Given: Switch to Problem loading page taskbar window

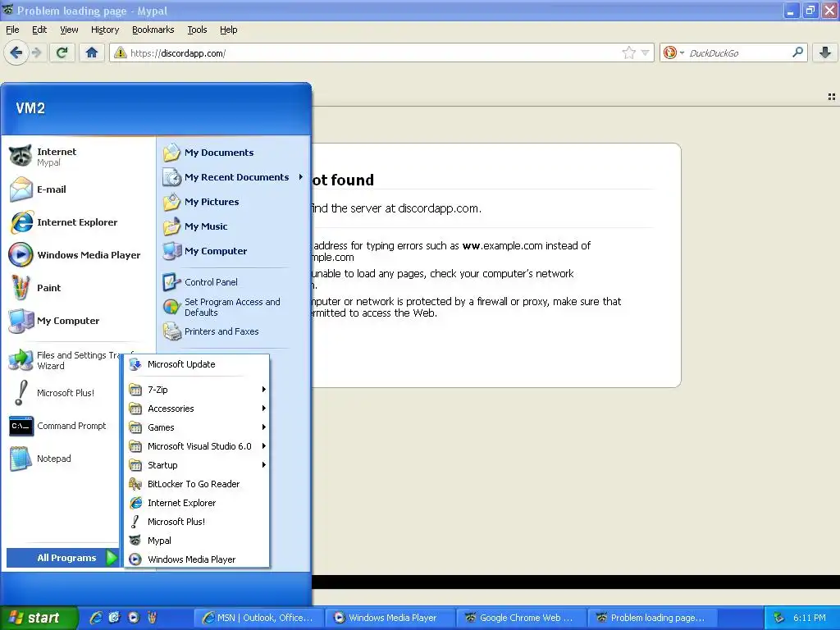Looking at the screenshot, I should (653, 618).
